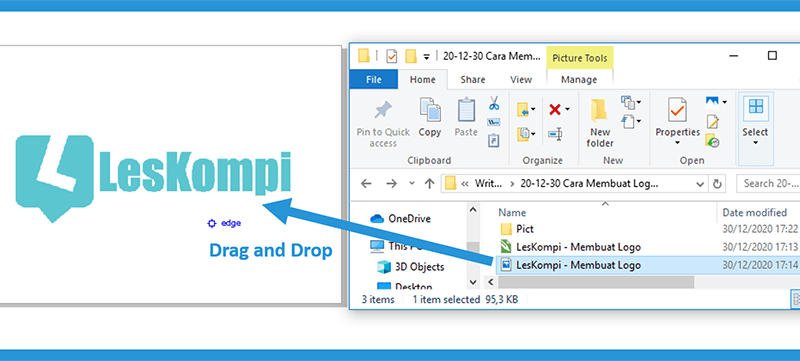Click the Up arrow navigation button
Viewport: 800px width, 361px height.
pyautogui.click(x=430, y=184)
